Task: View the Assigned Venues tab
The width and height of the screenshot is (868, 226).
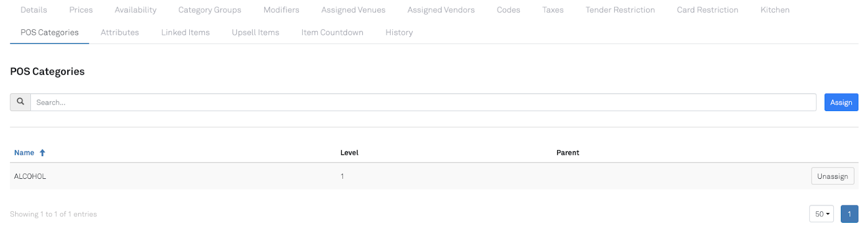Action: 353,10
